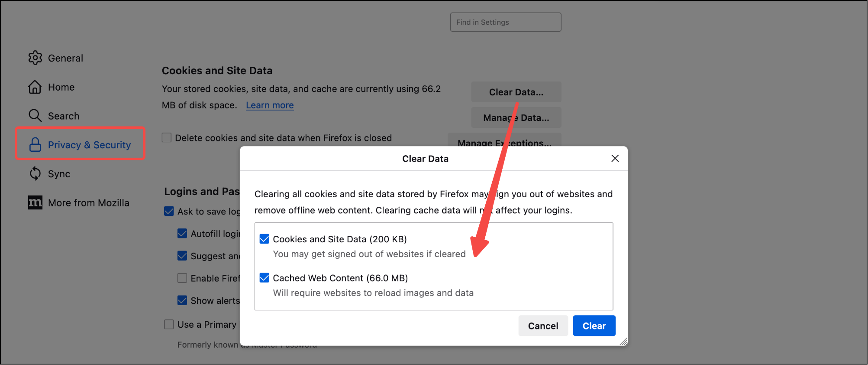The height and width of the screenshot is (365, 868).
Task: Click the More from Mozilla icon
Action: coord(35,203)
